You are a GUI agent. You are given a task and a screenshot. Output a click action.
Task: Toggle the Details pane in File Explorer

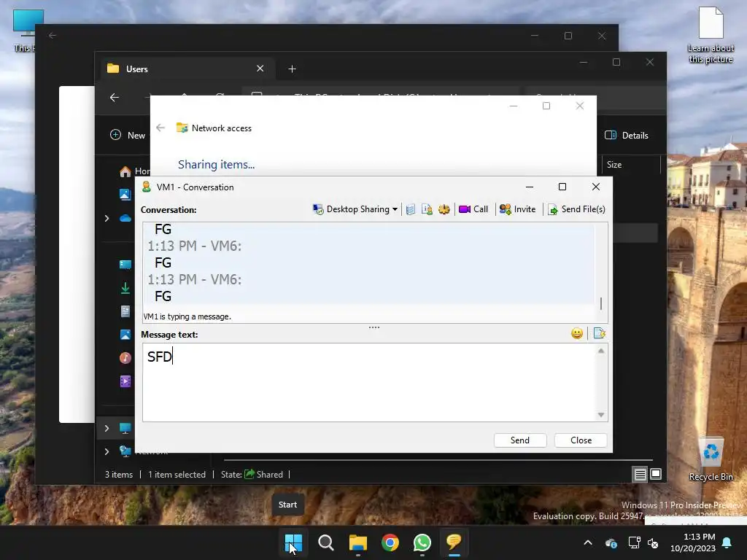click(x=627, y=135)
